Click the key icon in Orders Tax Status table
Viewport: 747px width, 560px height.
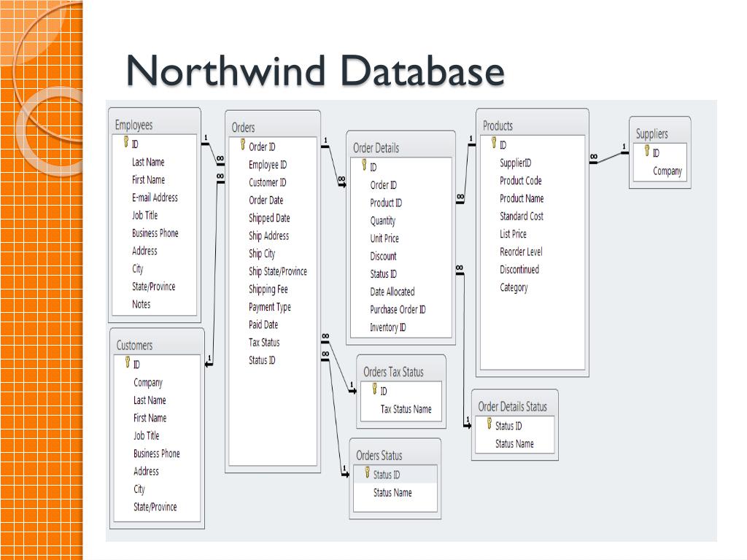pos(375,389)
